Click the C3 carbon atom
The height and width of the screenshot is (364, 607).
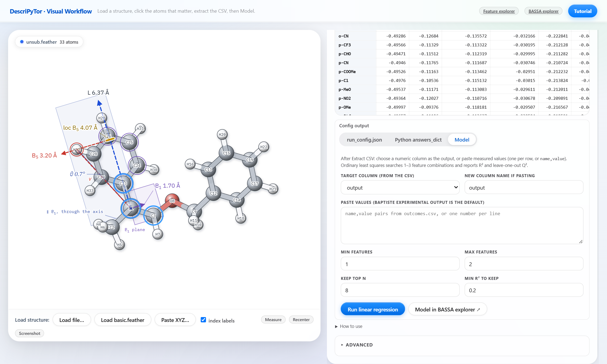pyautogui.click(x=153, y=215)
